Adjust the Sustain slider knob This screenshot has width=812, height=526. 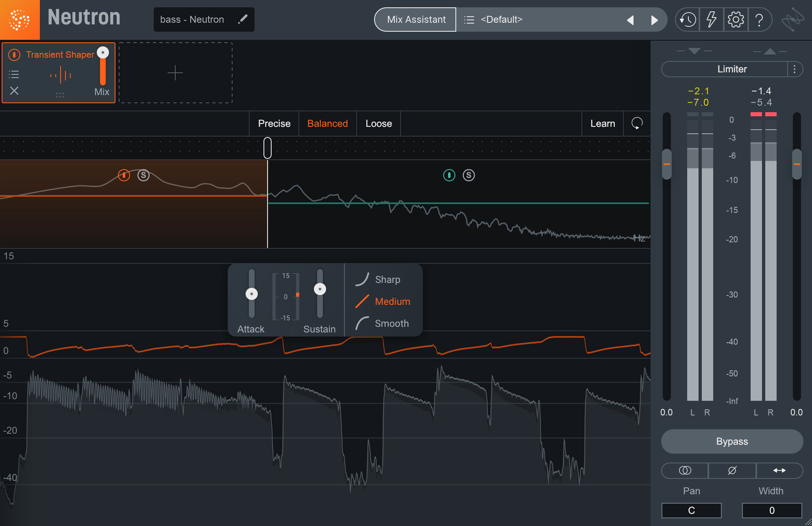pyautogui.click(x=320, y=289)
